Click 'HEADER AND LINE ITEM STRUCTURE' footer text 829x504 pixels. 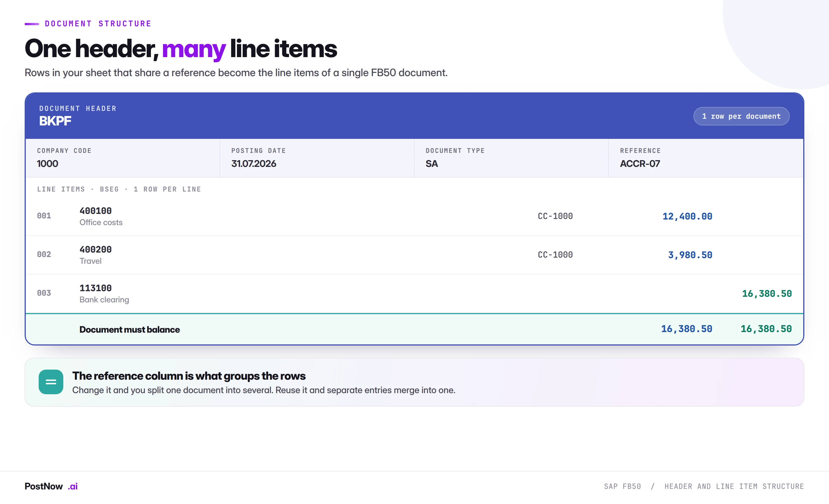click(734, 487)
